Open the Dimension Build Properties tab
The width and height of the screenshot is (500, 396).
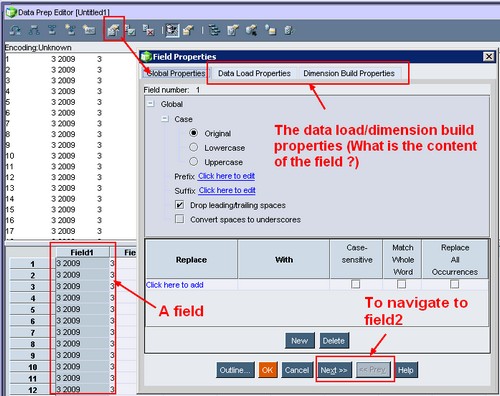coord(349,73)
